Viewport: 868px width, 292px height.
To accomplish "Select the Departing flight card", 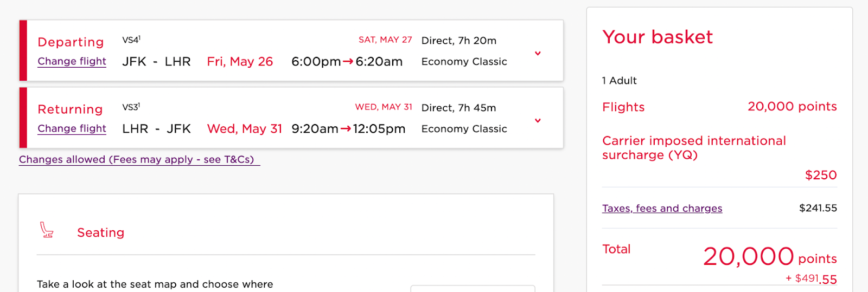I will click(x=291, y=50).
